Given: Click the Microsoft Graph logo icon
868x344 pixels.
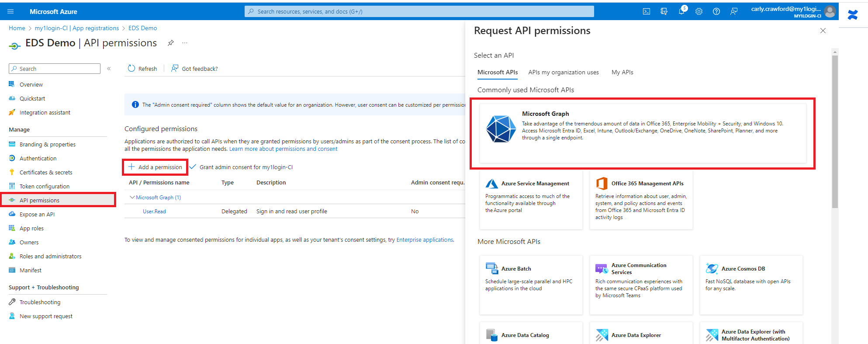Looking at the screenshot, I should pyautogui.click(x=501, y=129).
